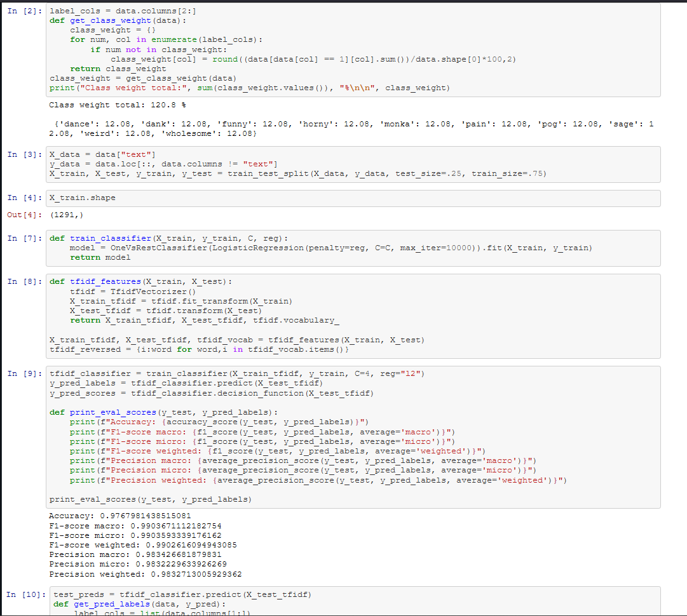Select cell via In [3] prompt

(x=25, y=154)
